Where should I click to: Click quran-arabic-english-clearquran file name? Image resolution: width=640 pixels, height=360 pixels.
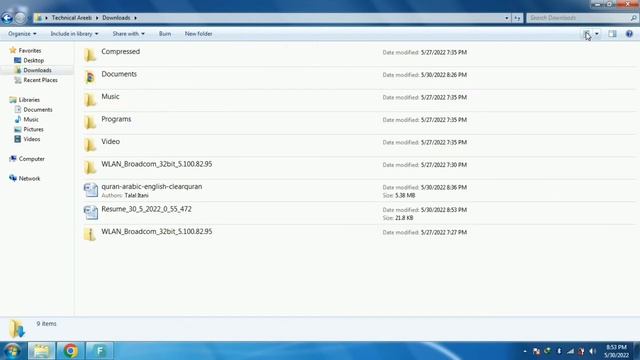pyautogui.click(x=151, y=187)
